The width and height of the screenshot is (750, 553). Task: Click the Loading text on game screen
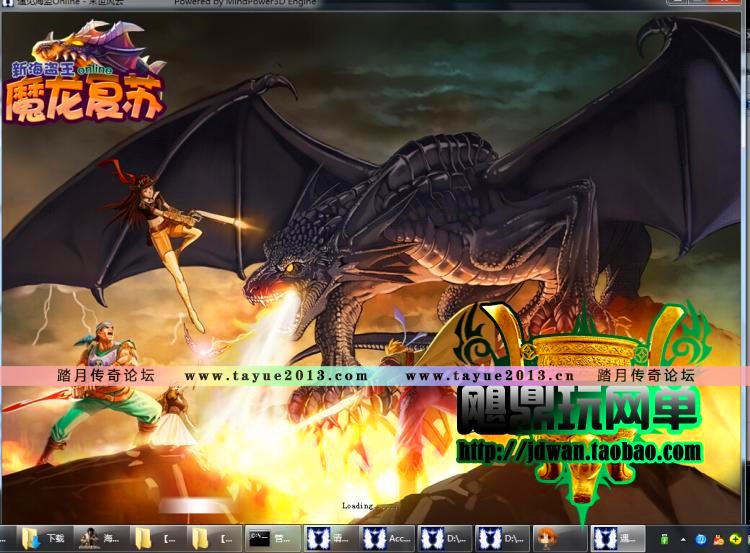pos(357,506)
